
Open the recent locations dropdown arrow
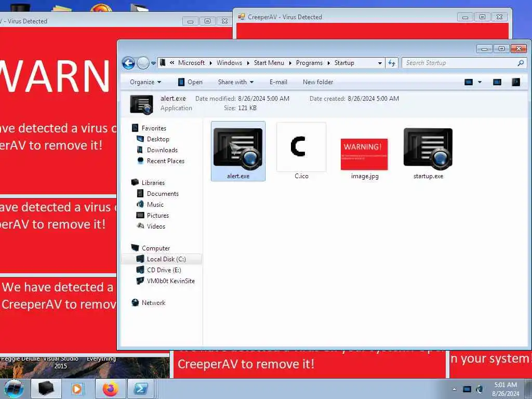[x=153, y=63]
